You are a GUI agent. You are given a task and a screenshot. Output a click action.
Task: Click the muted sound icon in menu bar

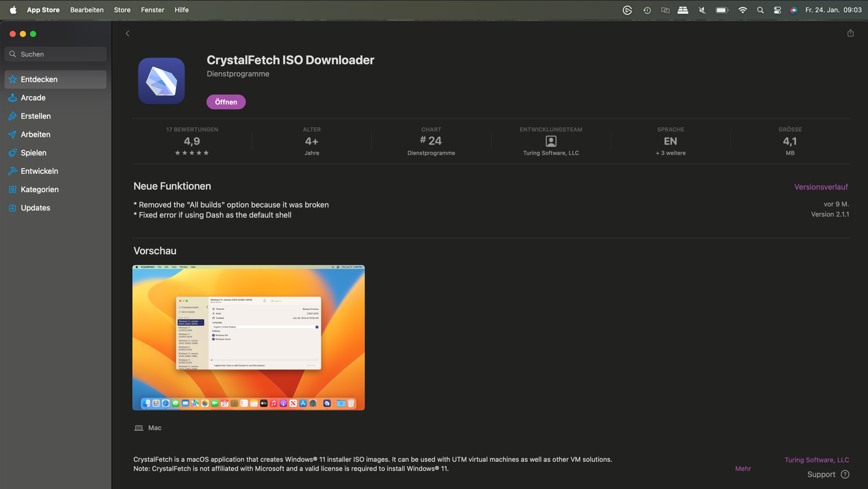click(x=702, y=10)
